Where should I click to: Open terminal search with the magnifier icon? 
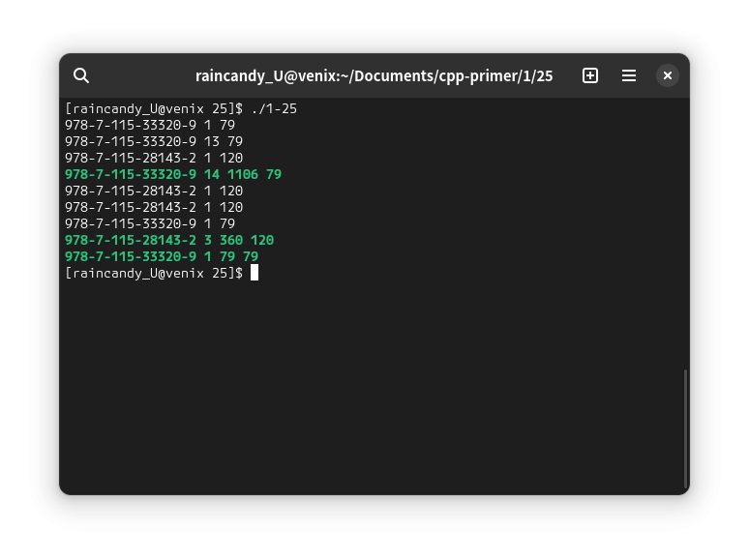pos(81,75)
